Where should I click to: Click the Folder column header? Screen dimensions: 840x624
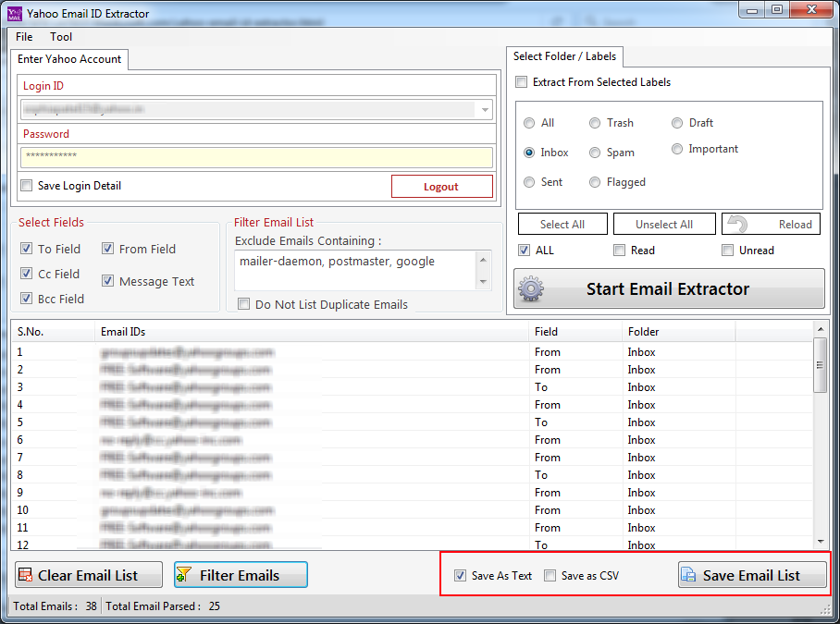pyautogui.click(x=679, y=332)
